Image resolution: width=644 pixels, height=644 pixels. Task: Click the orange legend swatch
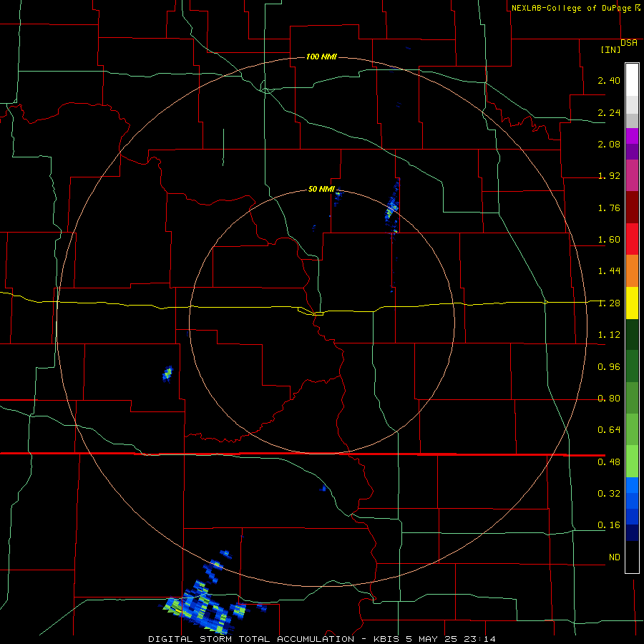(632, 271)
